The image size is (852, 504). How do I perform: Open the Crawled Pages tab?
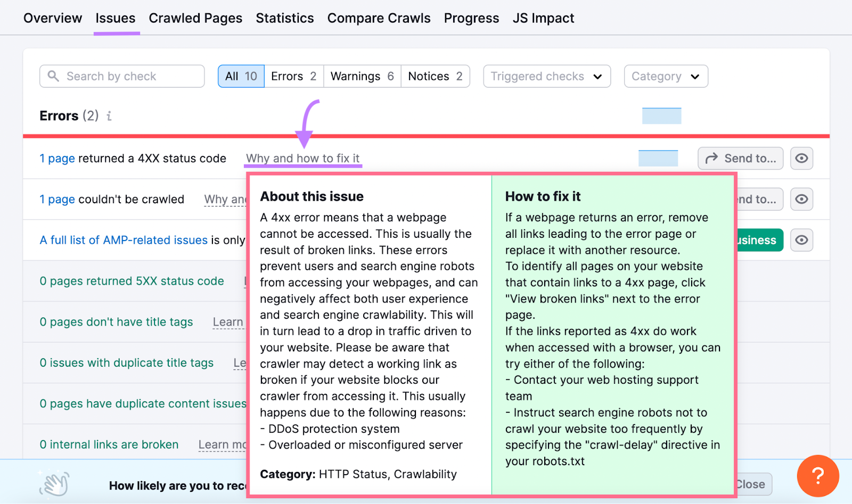pos(195,18)
